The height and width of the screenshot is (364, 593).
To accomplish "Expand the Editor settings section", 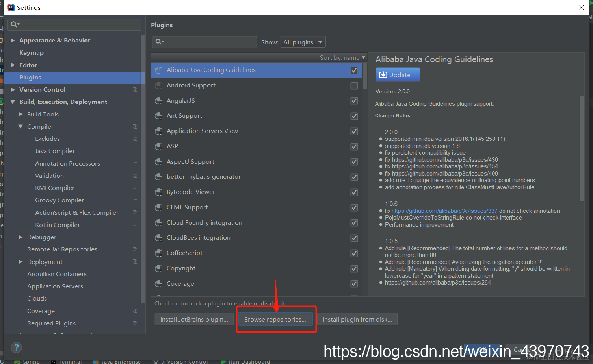I will tap(13, 65).
